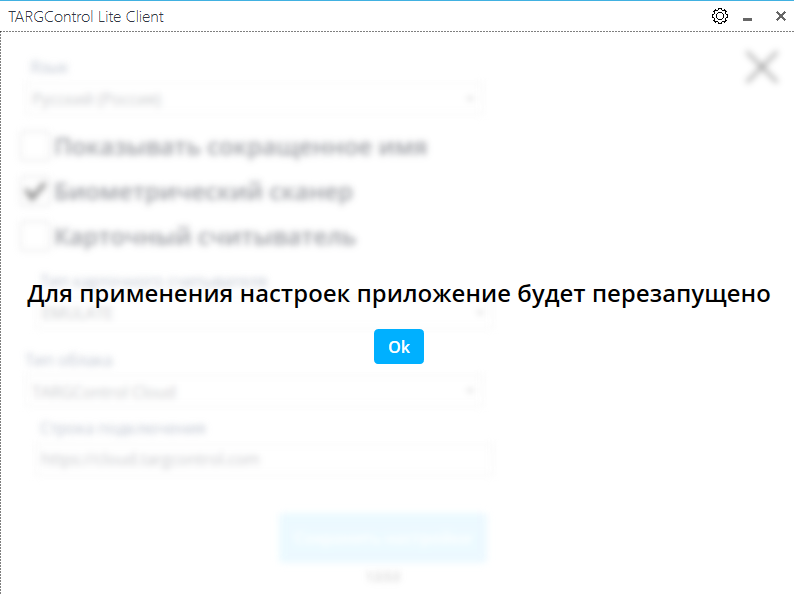This screenshot has width=794, height=595.
Task: Click the "Тип облака" label
Action: (56, 358)
